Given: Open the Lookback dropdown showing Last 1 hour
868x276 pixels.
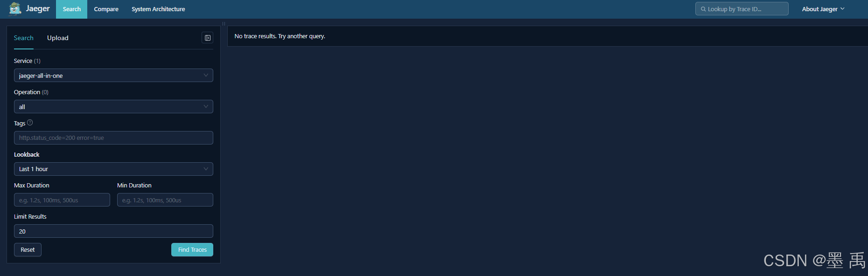Looking at the screenshot, I should (113, 169).
